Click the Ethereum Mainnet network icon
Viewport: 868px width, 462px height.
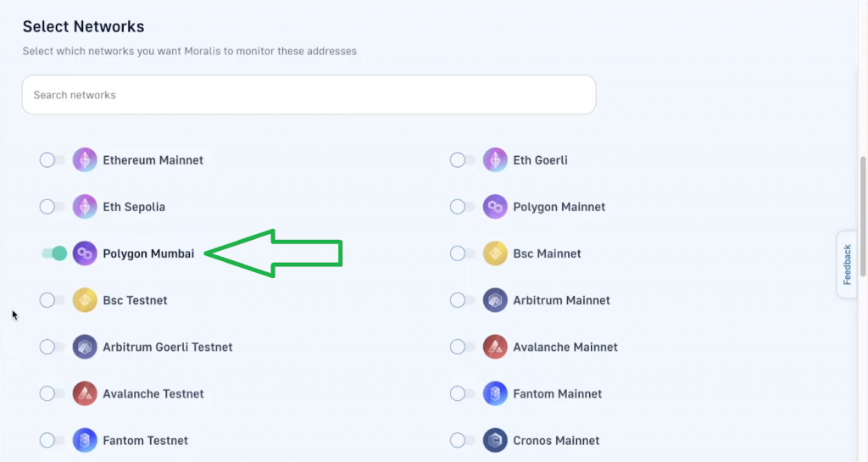(x=85, y=160)
